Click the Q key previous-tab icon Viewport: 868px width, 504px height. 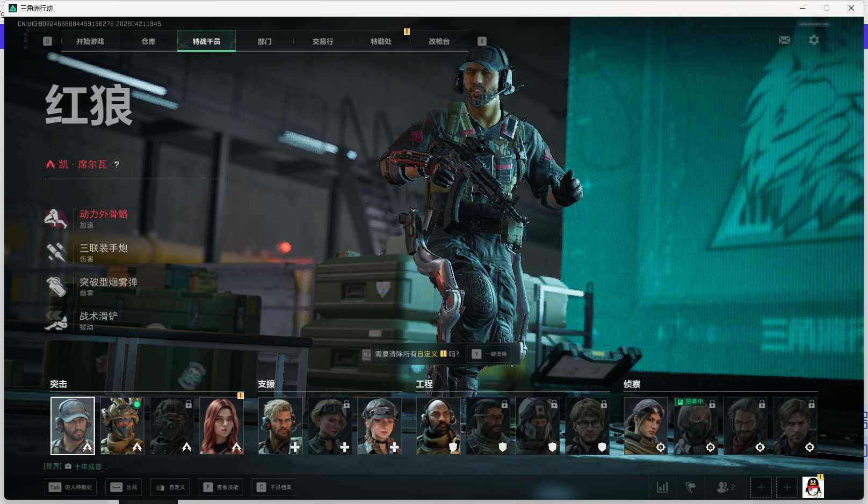click(47, 41)
